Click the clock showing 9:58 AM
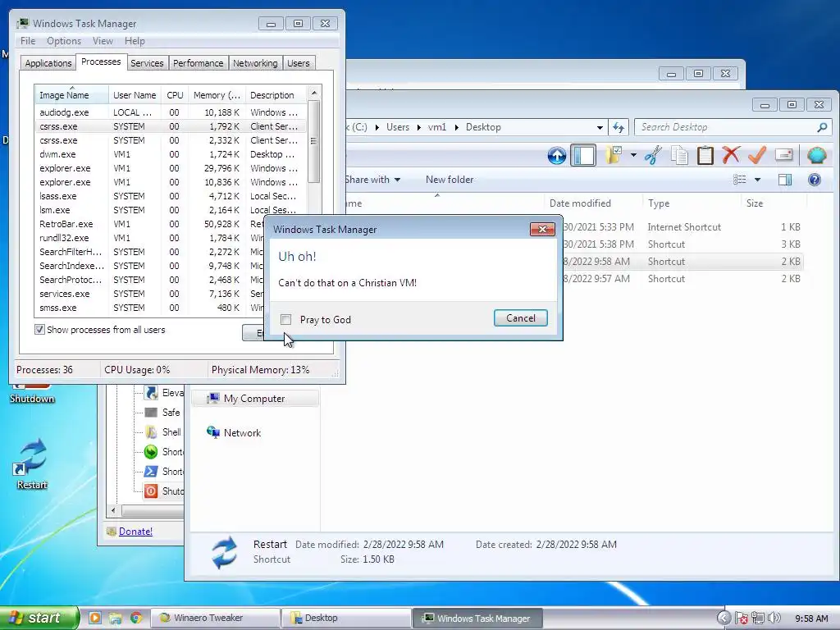 coord(811,619)
